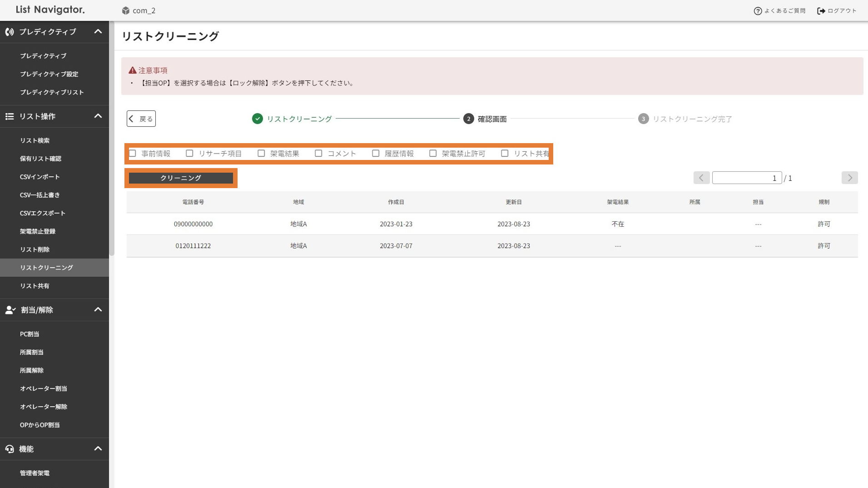
Task: Click the com_2 cube icon
Action: 126,10
